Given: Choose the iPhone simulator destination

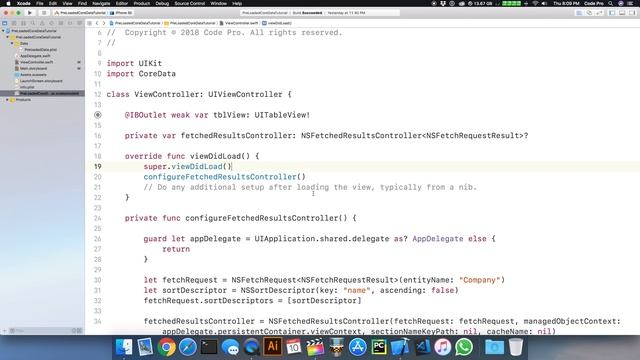Looking at the screenshot, I should 121,13.
